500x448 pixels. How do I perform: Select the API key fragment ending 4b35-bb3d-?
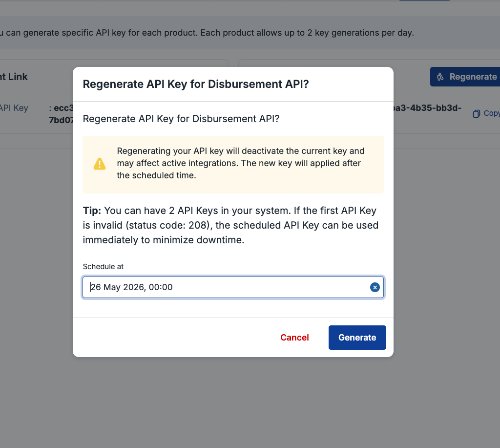[x=428, y=108]
